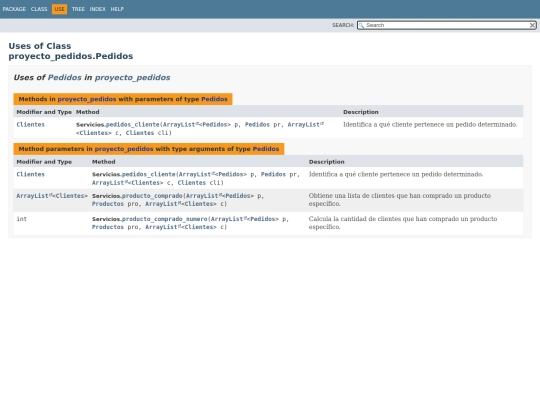Clear the search box with X
The height and width of the screenshot is (405, 540).
tap(532, 25)
